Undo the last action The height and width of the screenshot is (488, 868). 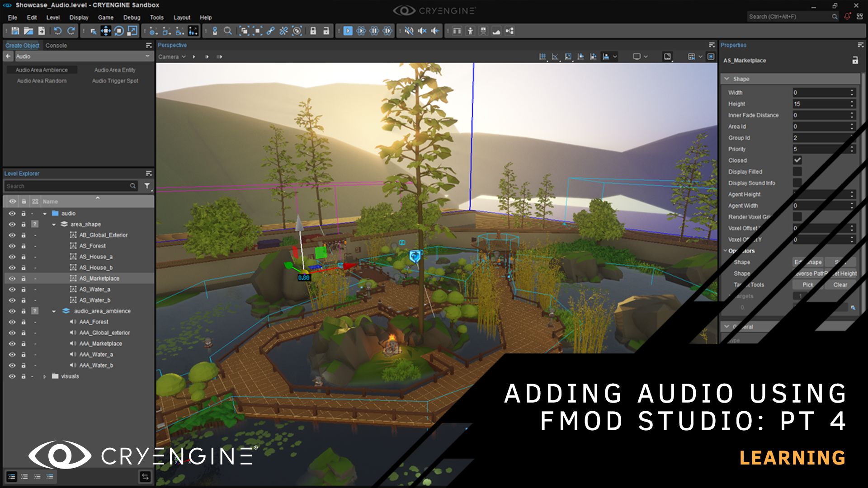[x=57, y=31]
